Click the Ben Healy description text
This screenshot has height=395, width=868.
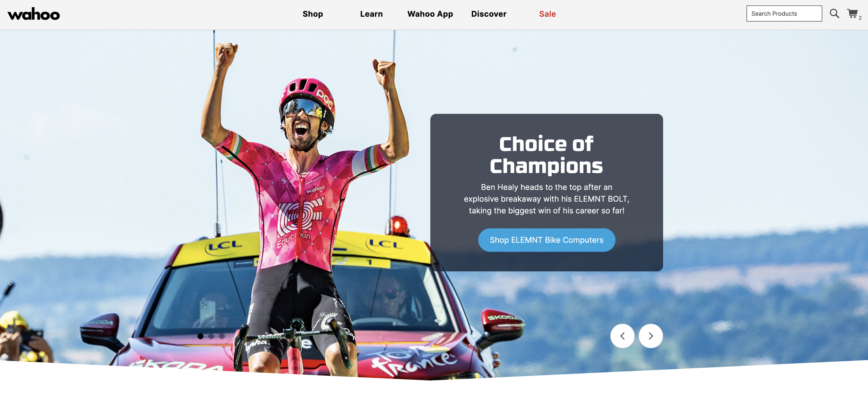pos(546,199)
